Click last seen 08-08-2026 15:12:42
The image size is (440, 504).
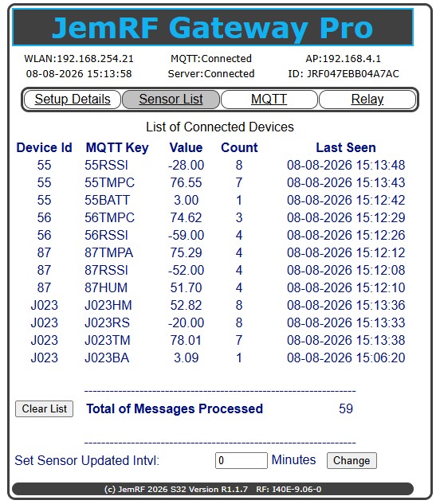click(346, 201)
